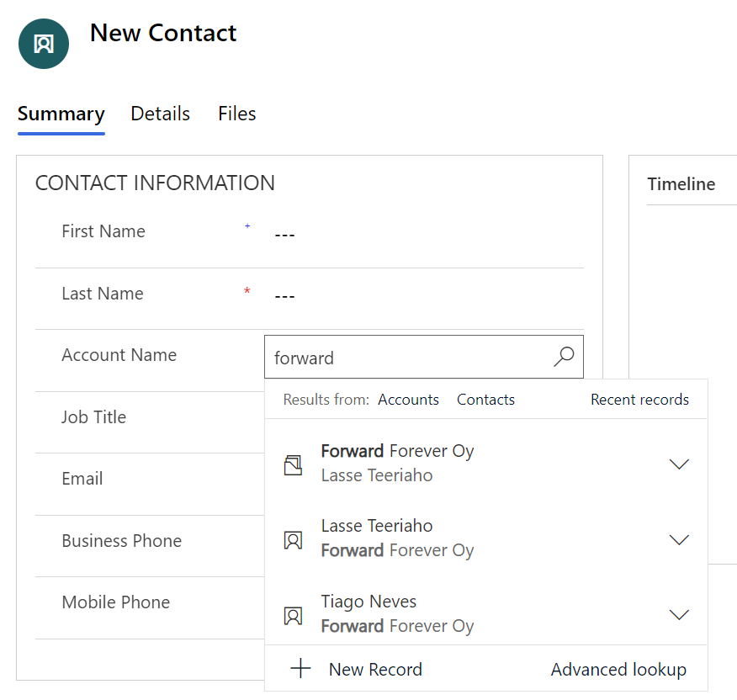
Task: Filter lookup results to Accounts
Action: coord(408,400)
